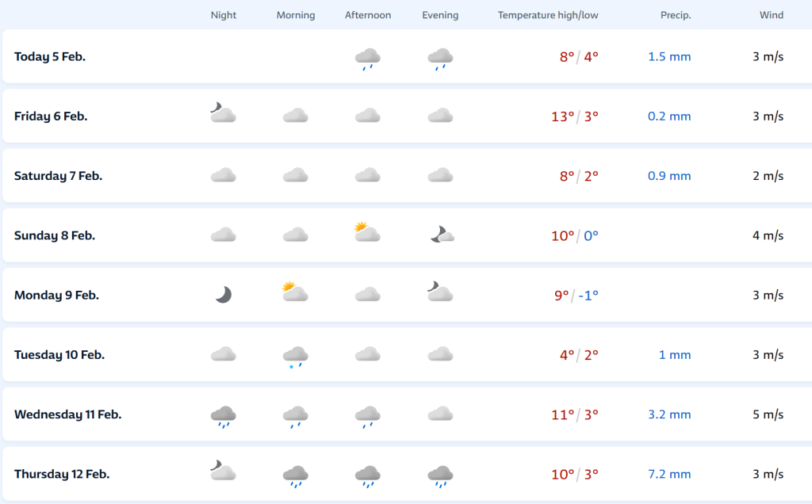Click Thursday's evening rain cloud icon
The width and height of the screenshot is (812, 504).
(440, 475)
